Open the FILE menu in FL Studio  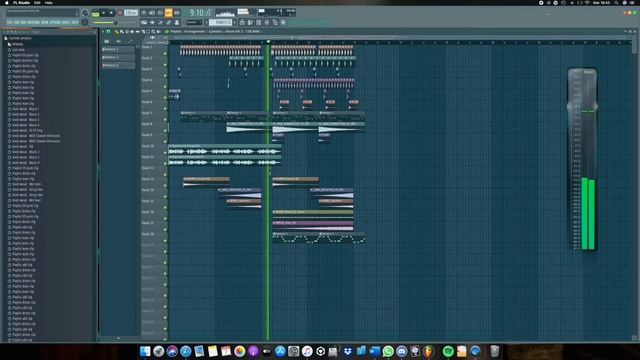[x=10, y=22]
